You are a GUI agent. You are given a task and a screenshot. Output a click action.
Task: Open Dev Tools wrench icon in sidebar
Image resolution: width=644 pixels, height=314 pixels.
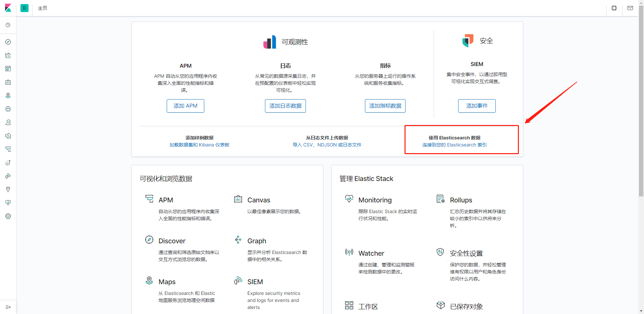click(x=8, y=189)
